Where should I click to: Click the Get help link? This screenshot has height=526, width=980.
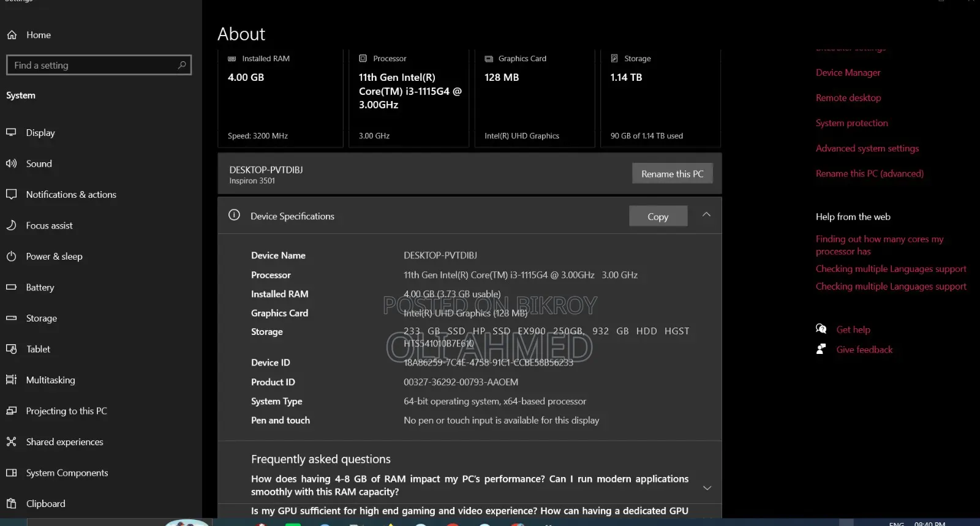click(853, 329)
